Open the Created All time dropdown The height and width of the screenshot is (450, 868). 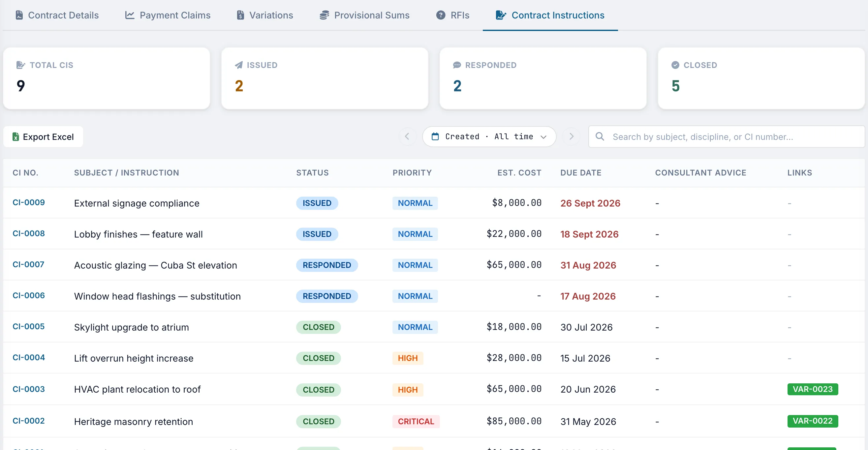489,137
